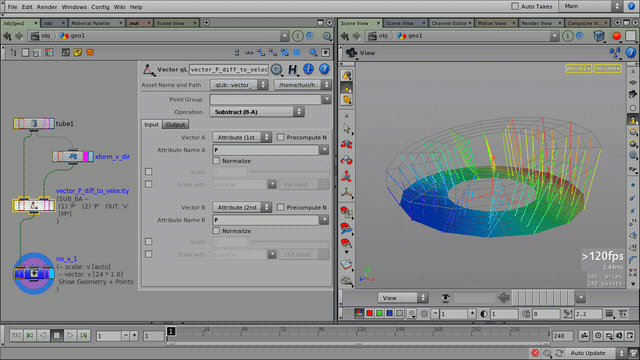This screenshot has height=360, width=640.
Task: Enable the Auto Takes checkbox
Action: coord(515,6)
